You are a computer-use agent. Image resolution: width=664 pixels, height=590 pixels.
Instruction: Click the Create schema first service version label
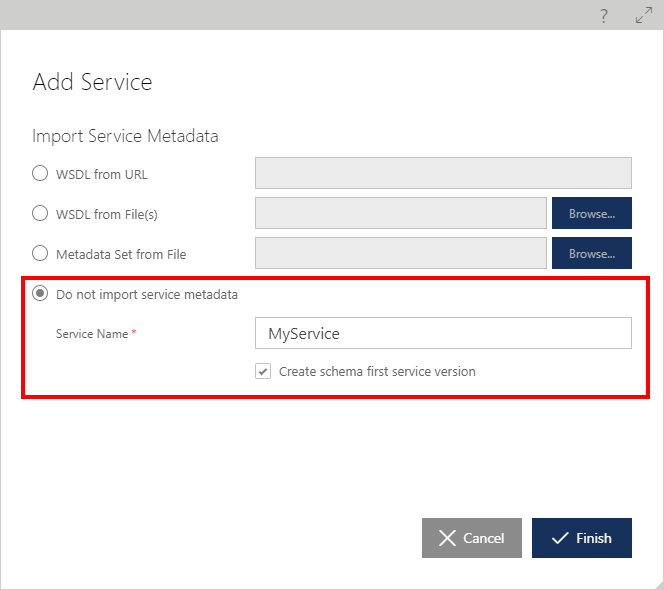(377, 371)
